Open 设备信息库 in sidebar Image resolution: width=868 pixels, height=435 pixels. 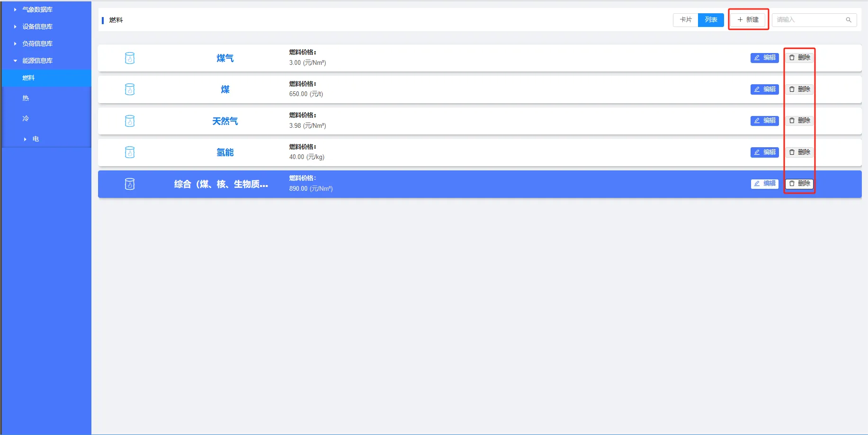tap(37, 27)
